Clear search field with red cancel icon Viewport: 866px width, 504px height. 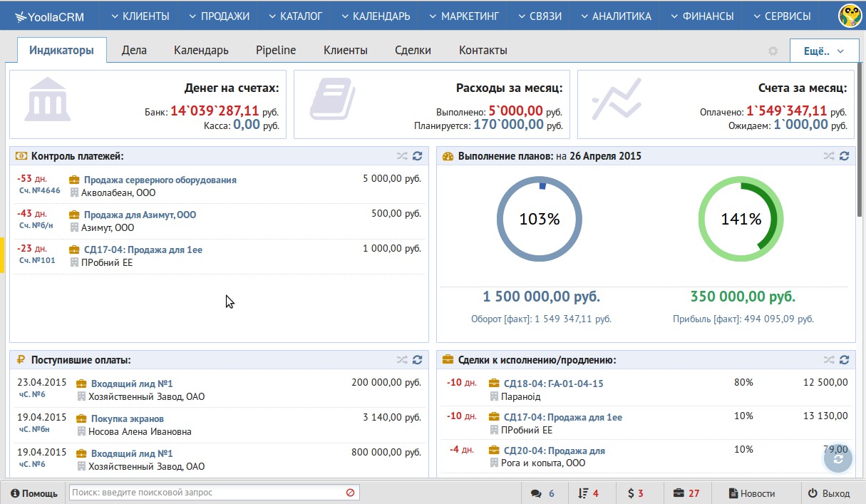pyautogui.click(x=350, y=493)
